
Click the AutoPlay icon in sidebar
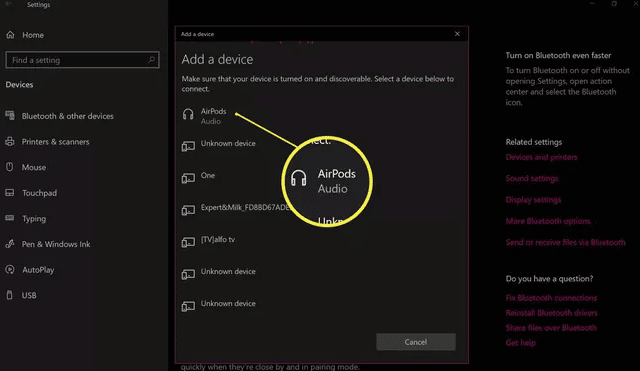pyautogui.click(x=10, y=270)
